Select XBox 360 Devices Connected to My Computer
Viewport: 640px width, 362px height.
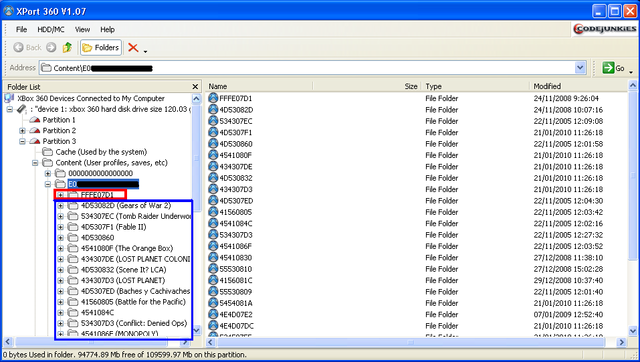pyautogui.click(x=91, y=98)
